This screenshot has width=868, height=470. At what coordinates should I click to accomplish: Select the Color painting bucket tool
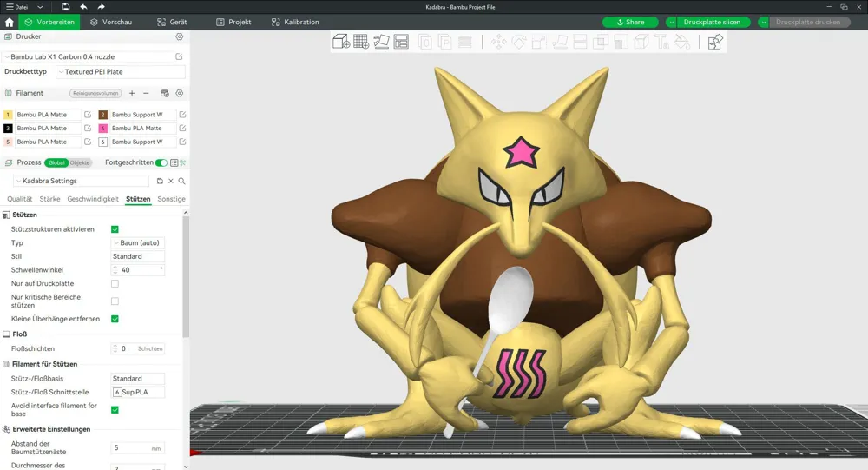pyautogui.click(x=682, y=42)
